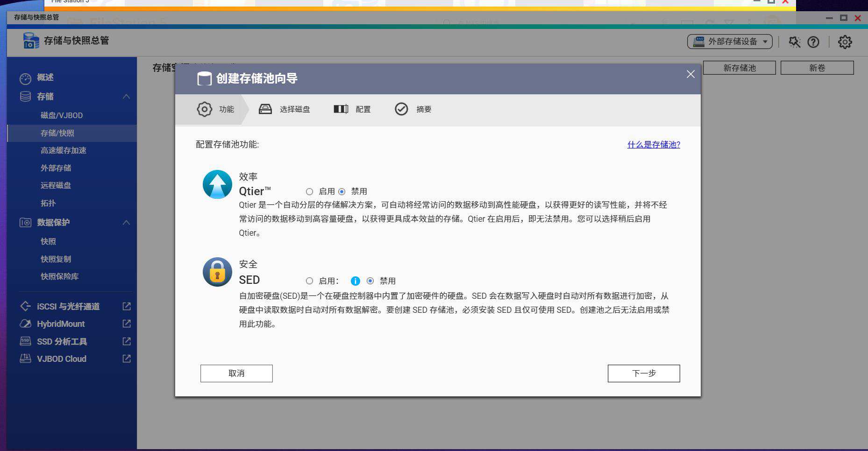Screen dimensions: 868x451
Task: Click the 摘要 step checkmark icon
Action: click(x=401, y=109)
